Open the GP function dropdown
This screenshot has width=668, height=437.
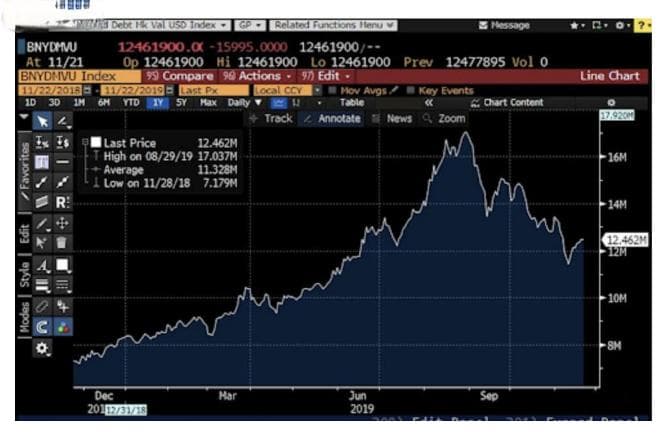(250, 25)
